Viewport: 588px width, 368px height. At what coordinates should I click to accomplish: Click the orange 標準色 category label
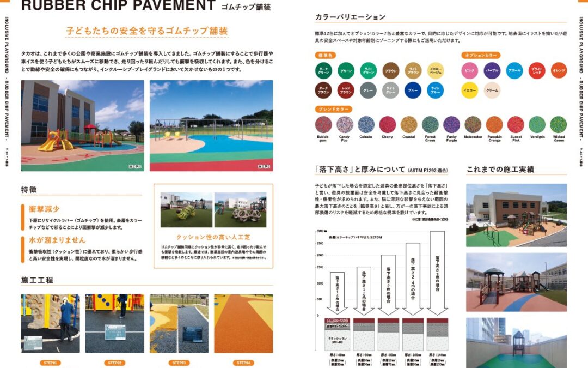(326, 55)
